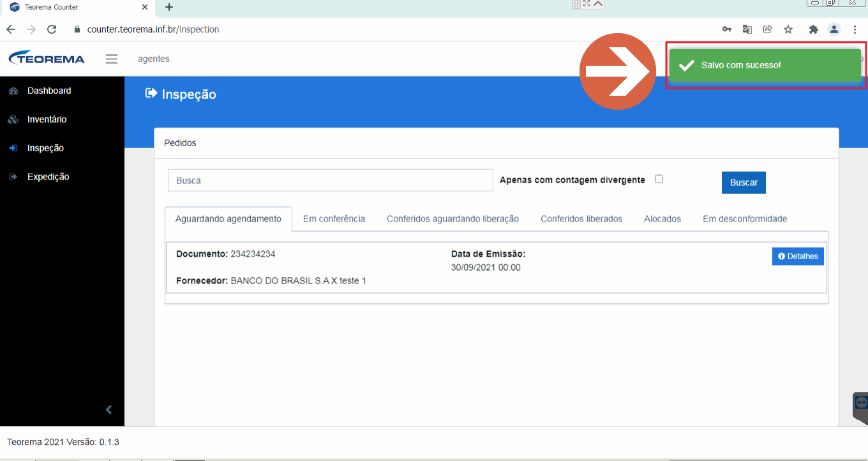Viewport: 868px width, 461px height.
Task: Open Conferidos aguardando liberação tab
Action: pyautogui.click(x=453, y=219)
